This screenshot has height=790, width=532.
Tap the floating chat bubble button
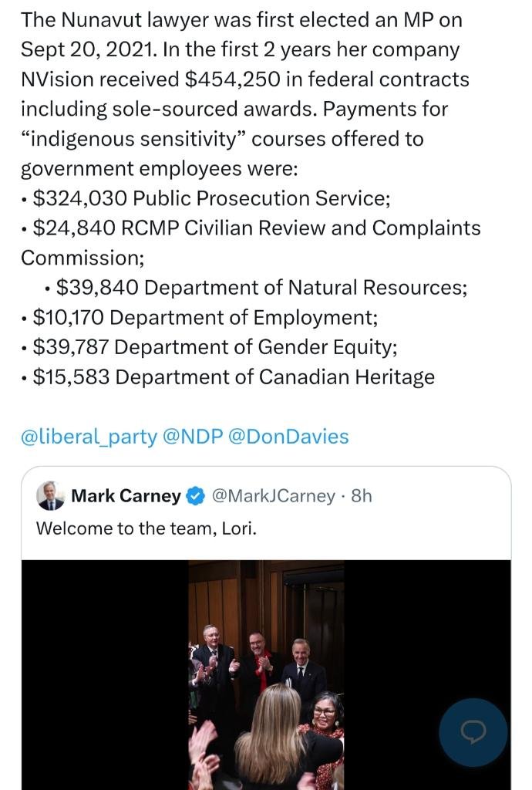(473, 733)
